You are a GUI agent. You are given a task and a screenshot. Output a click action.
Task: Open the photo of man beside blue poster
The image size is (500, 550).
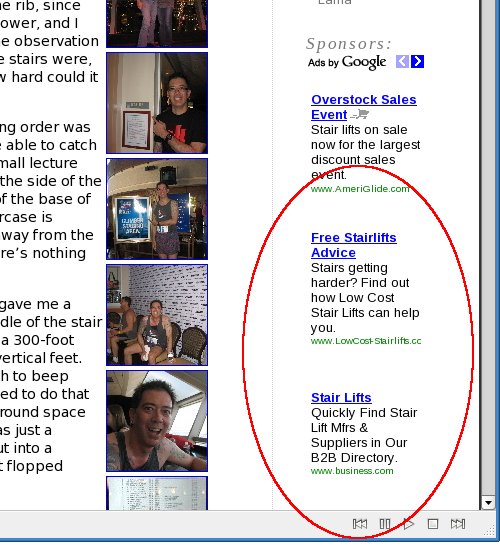tap(157, 209)
